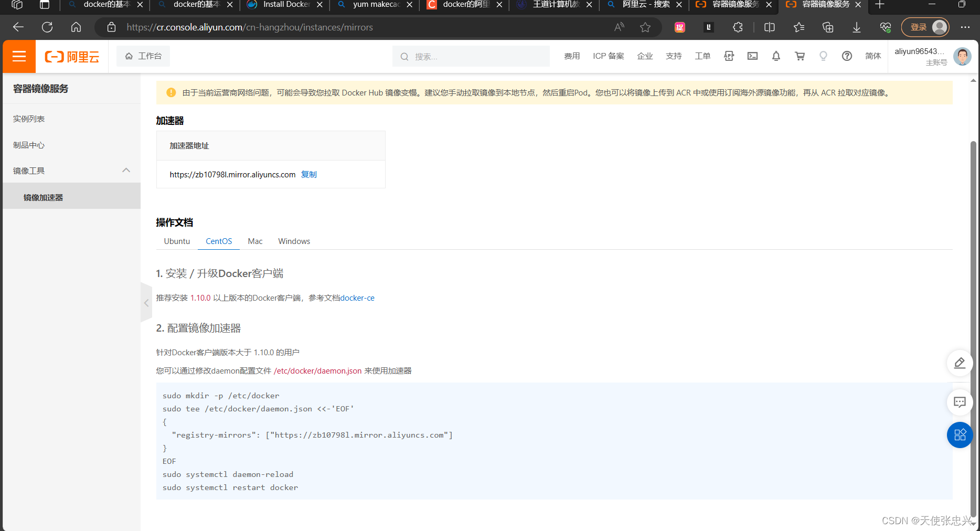Collapse the 镜像工具 sidebar section
The height and width of the screenshot is (531, 980).
pos(126,170)
